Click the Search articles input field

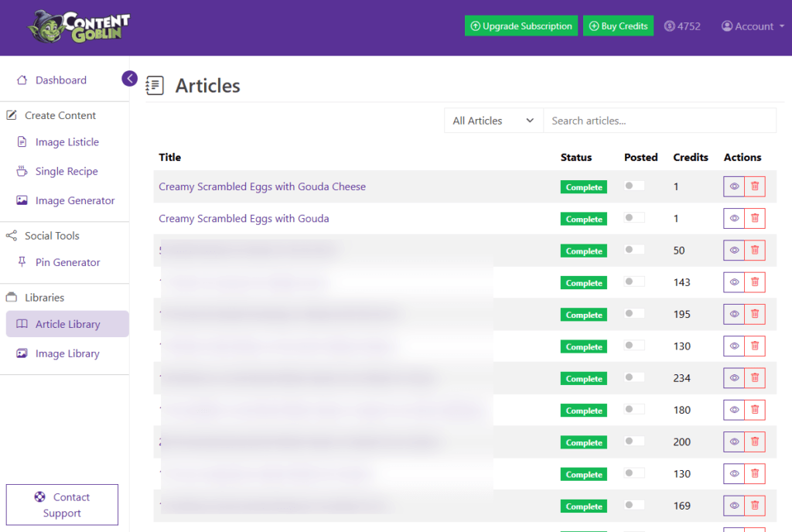tap(660, 121)
